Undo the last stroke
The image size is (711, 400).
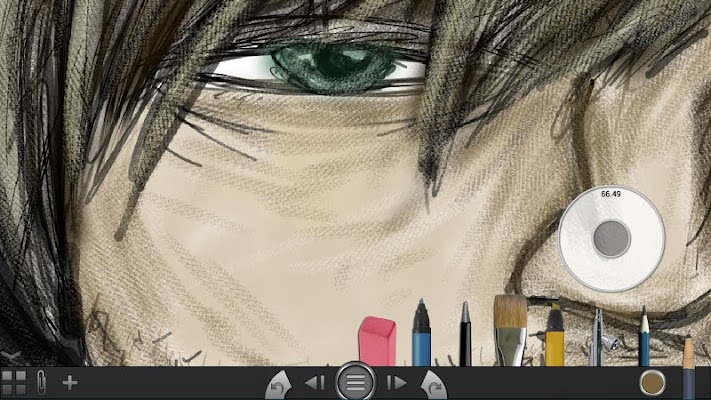(x=278, y=385)
